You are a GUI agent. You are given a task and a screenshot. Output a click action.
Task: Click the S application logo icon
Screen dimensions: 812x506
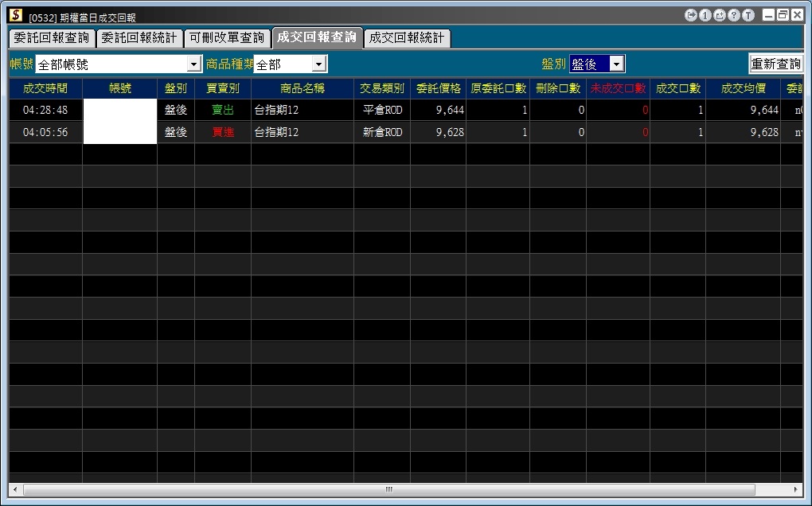pyautogui.click(x=16, y=16)
